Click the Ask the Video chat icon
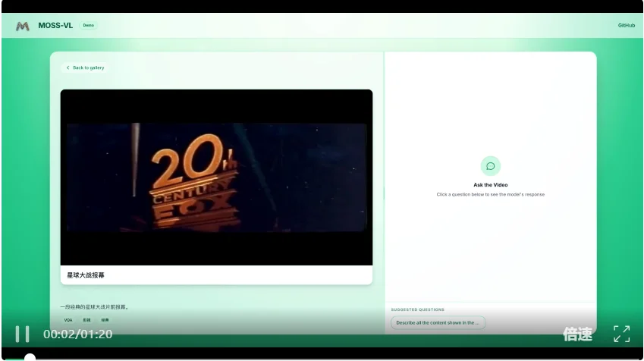This screenshot has height=361, width=644. pyautogui.click(x=490, y=166)
